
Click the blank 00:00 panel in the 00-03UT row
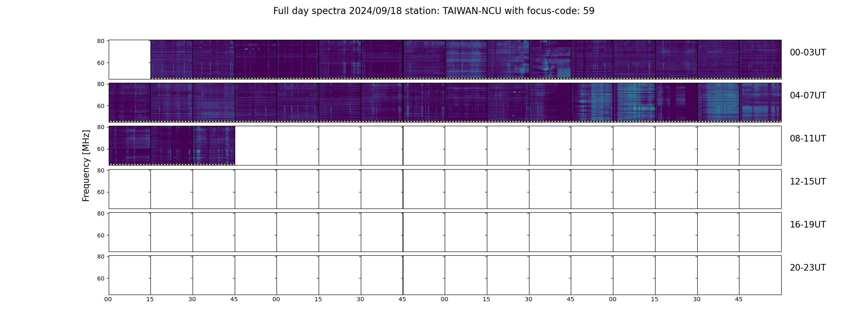pyautogui.click(x=129, y=60)
